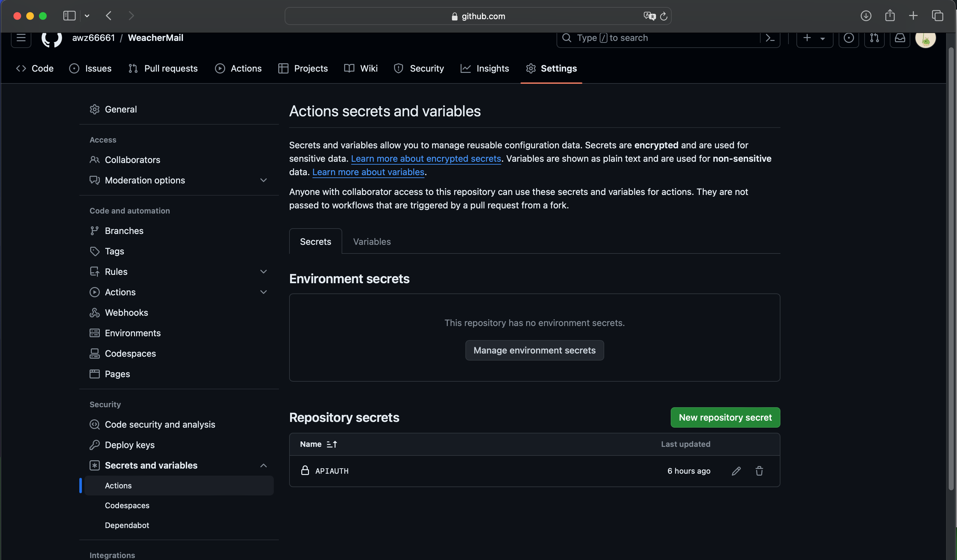Open Collaborators settings
The image size is (957, 560).
[179, 160]
